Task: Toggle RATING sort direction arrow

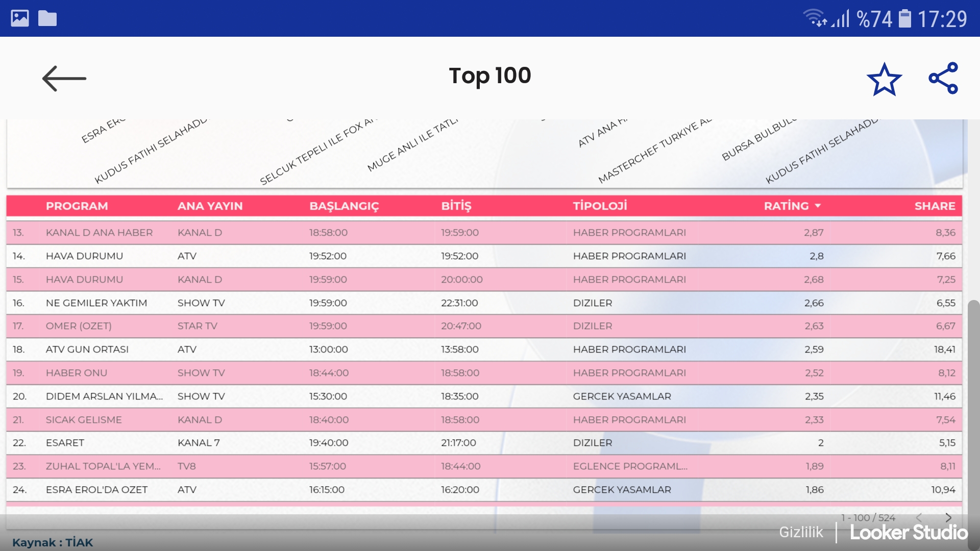Action: coord(818,206)
